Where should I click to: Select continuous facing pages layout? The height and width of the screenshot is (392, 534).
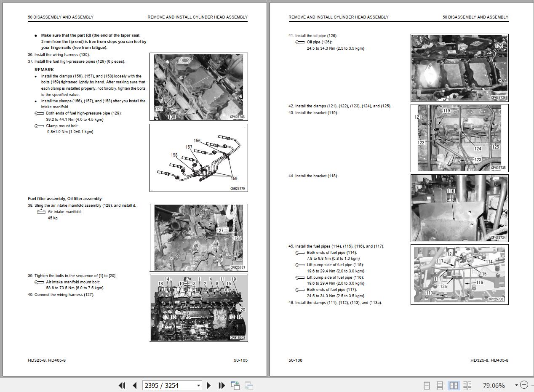(467, 385)
